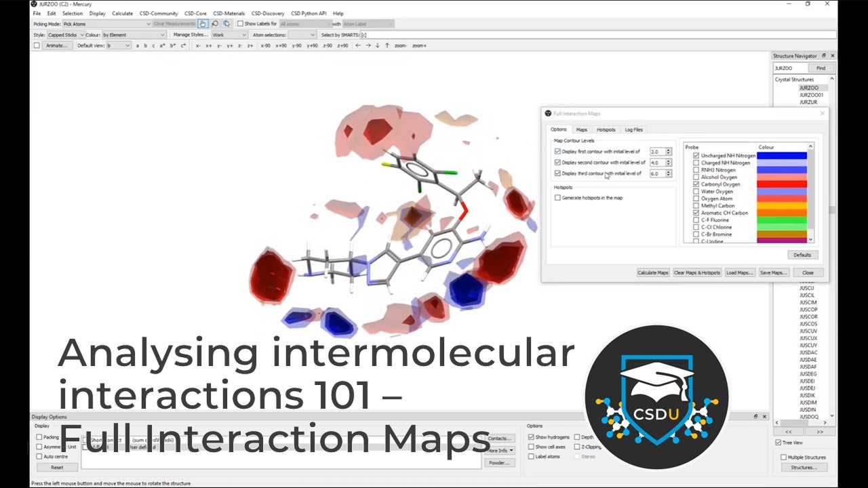Undock the Structure Navigator panel
The height and width of the screenshot is (488, 868).
(x=824, y=56)
